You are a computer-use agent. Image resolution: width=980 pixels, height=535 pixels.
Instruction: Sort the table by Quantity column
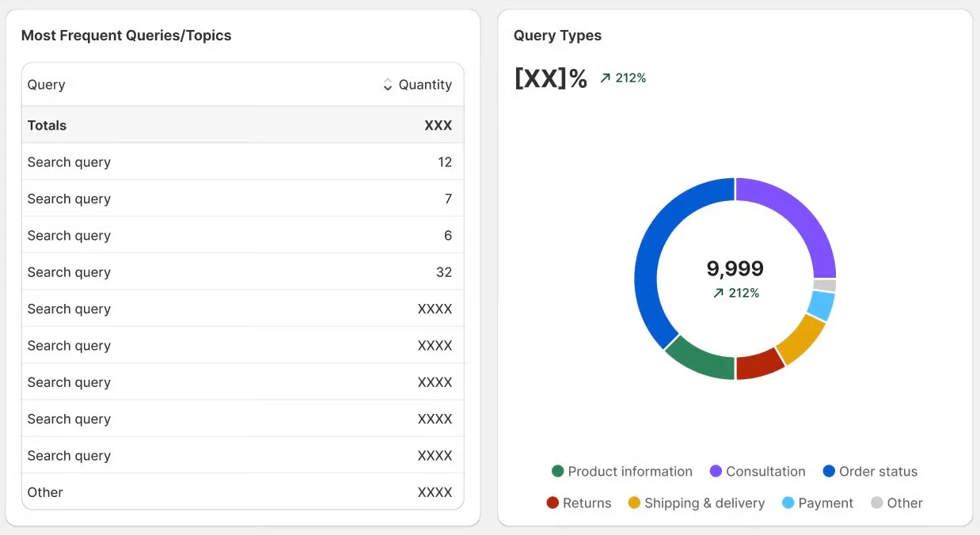(417, 84)
